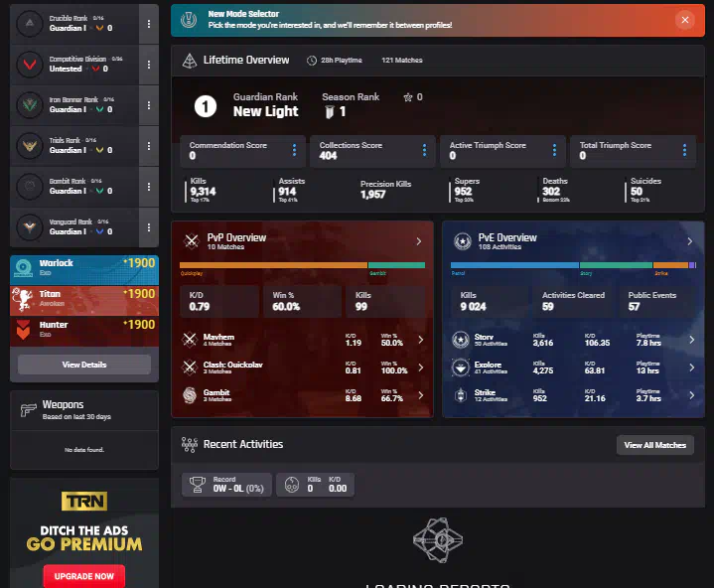Open Iron Banner Rank options menu
This screenshot has width=714, height=588.
click(148, 105)
